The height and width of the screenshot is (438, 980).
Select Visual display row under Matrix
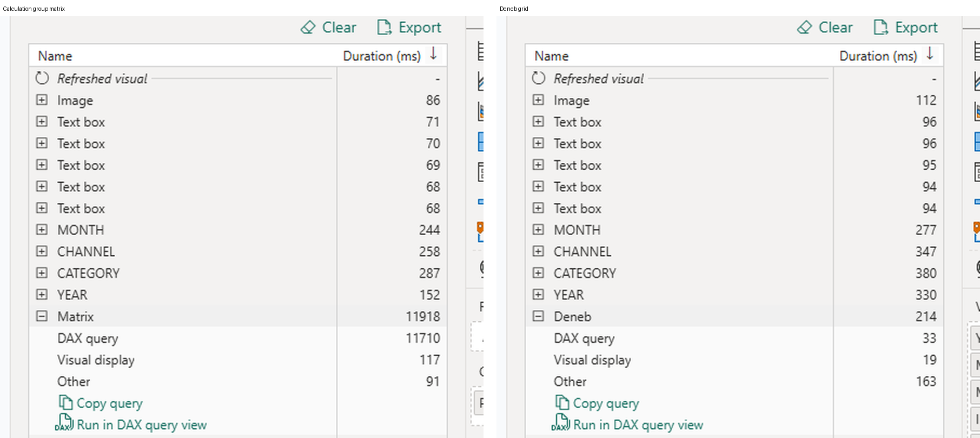pos(238,360)
